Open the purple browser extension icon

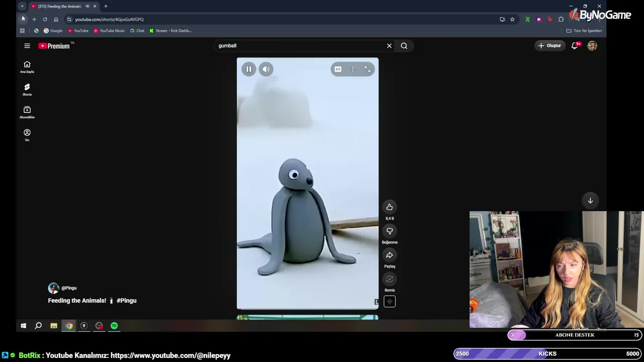[x=539, y=19]
